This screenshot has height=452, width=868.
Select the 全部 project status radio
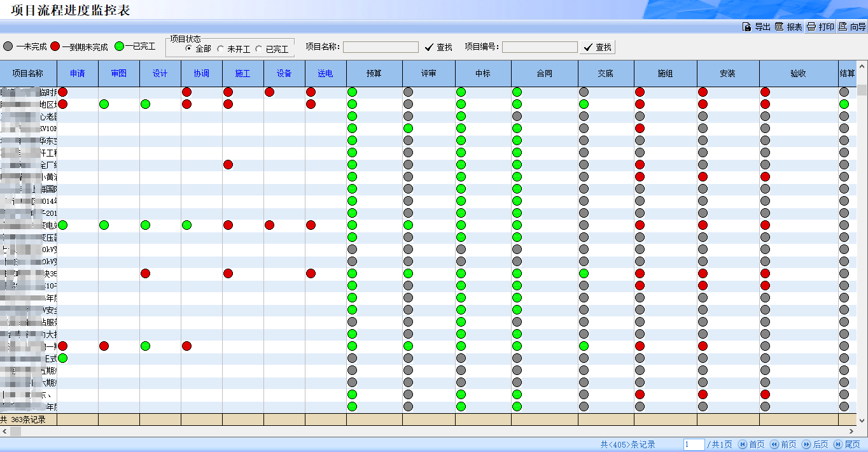click(188, 48)
